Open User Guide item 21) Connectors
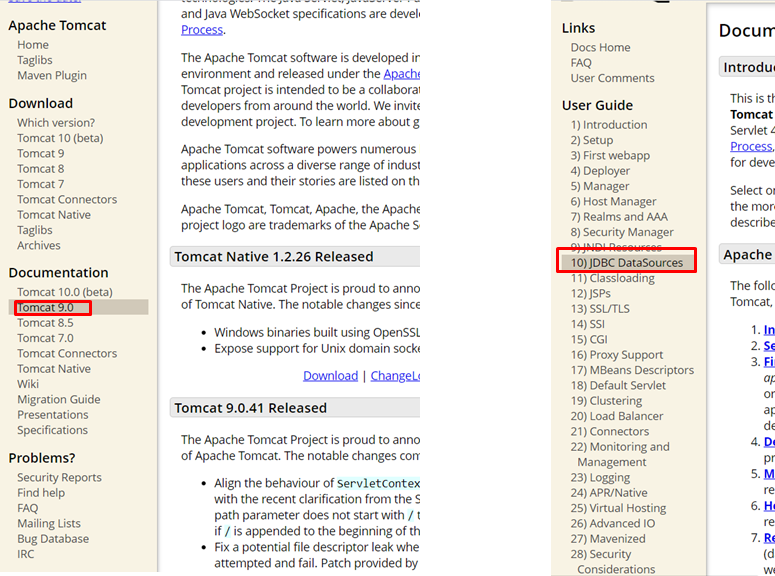The image size is (775, 576). click(x=610, y=431)
